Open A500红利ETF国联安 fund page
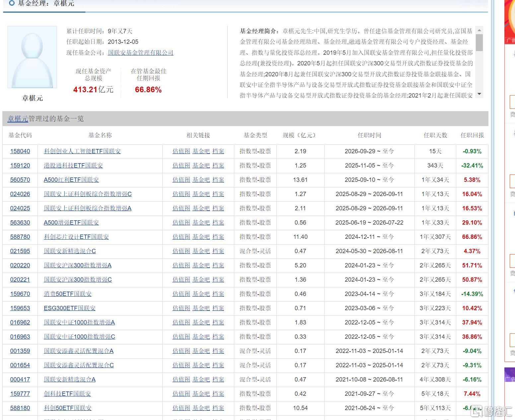 [71, 180]
